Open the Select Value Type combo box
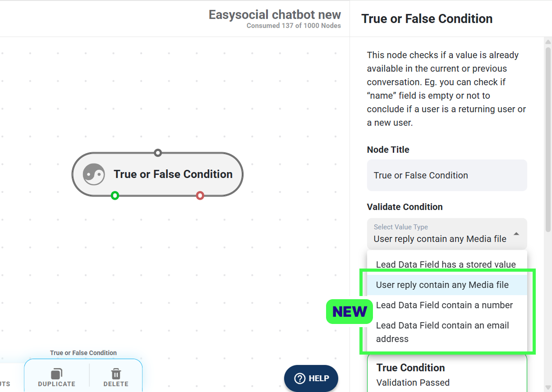Image resolution: width=552 pixels, height=392 pixels. pyautogui.click(x=447, y=234)
